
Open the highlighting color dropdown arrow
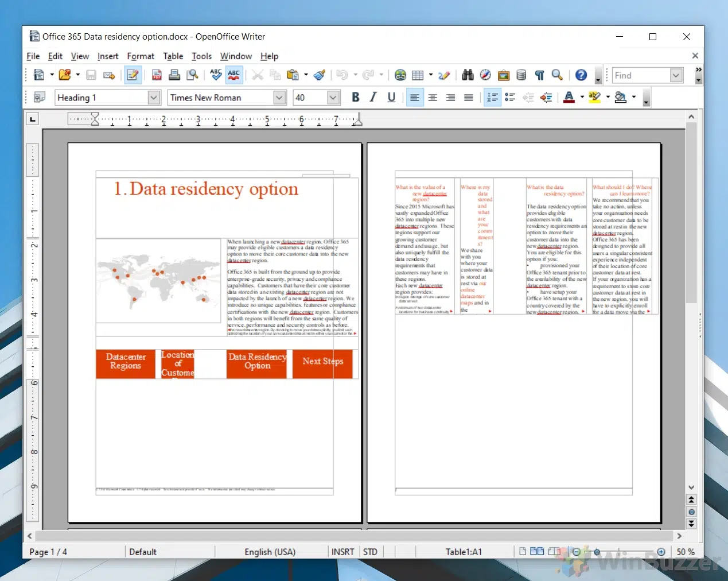click(x=608, y=98)
